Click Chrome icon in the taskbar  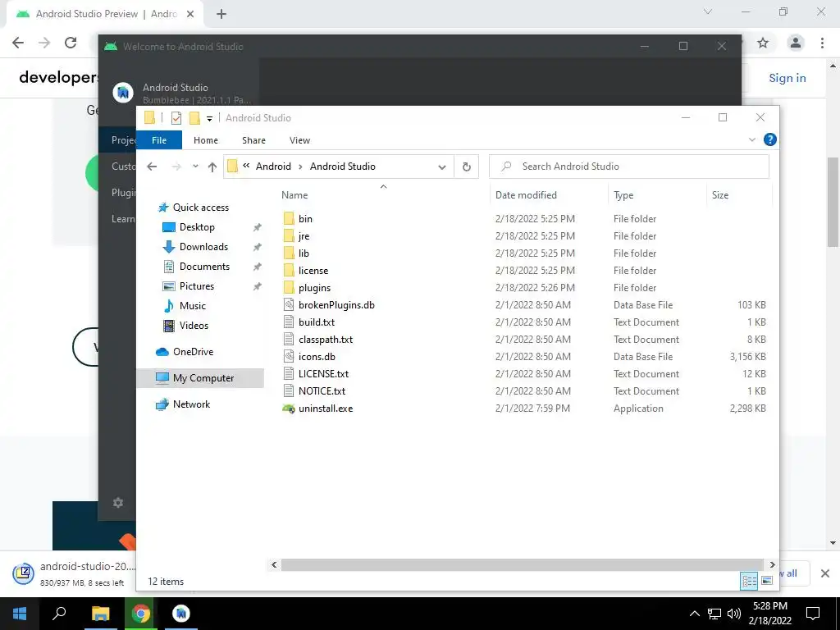141,614
